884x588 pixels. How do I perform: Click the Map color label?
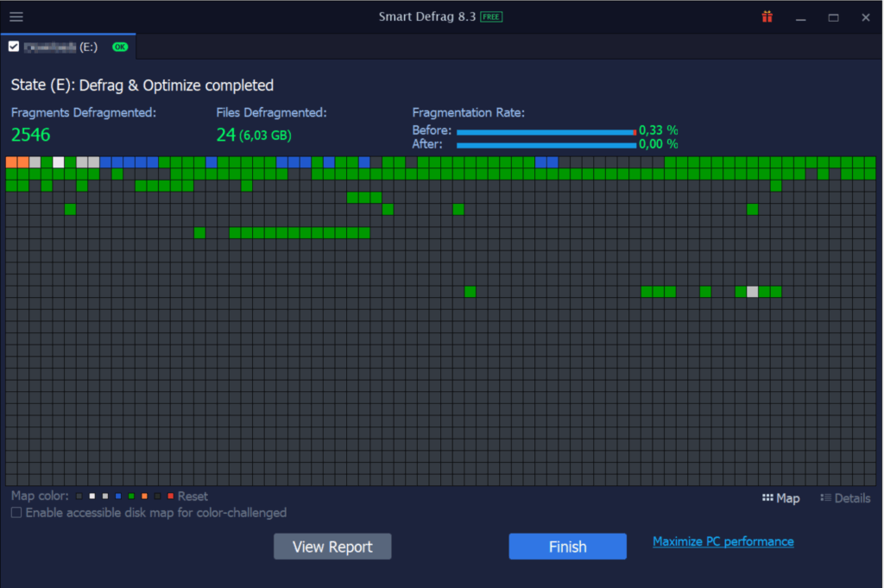pos(40,496)
